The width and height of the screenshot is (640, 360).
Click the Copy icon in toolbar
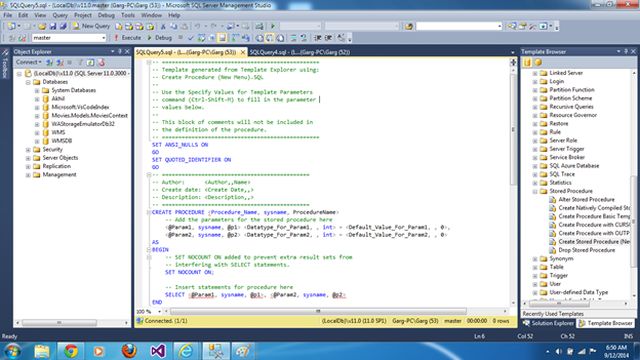tap(173, 26)
